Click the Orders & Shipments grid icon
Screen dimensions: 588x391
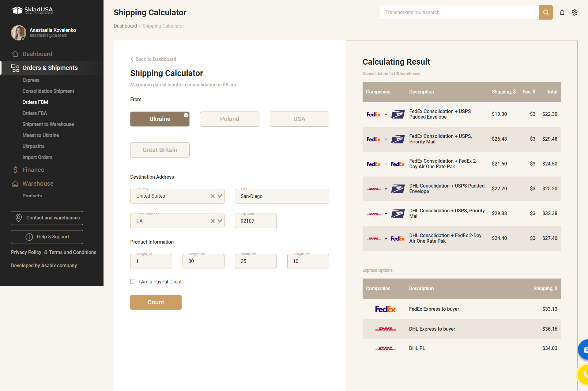click(x=15, y=68)
